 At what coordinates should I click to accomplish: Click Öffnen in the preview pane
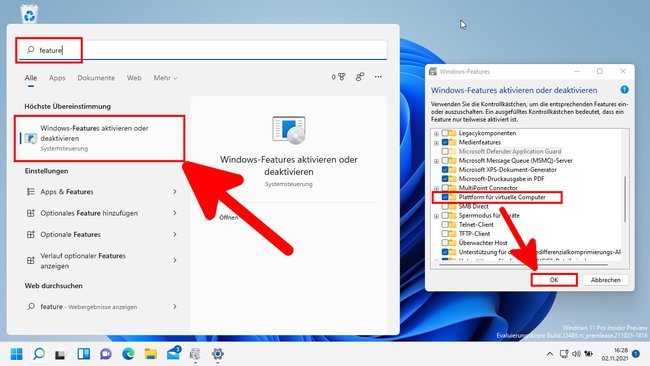click(228, 217)
